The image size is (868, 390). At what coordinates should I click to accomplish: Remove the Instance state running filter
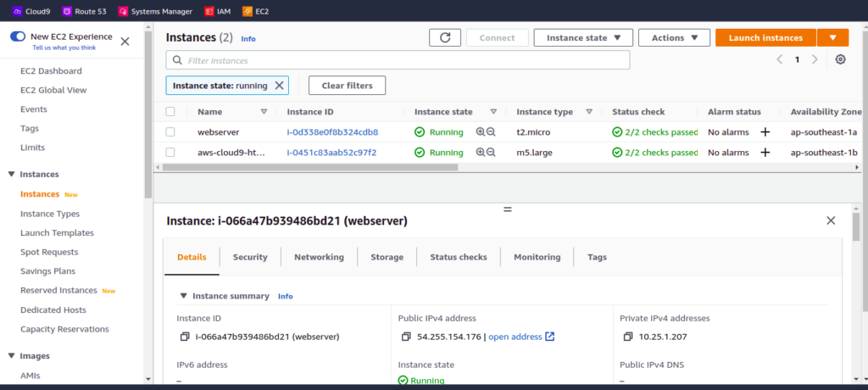coord(279,86)
